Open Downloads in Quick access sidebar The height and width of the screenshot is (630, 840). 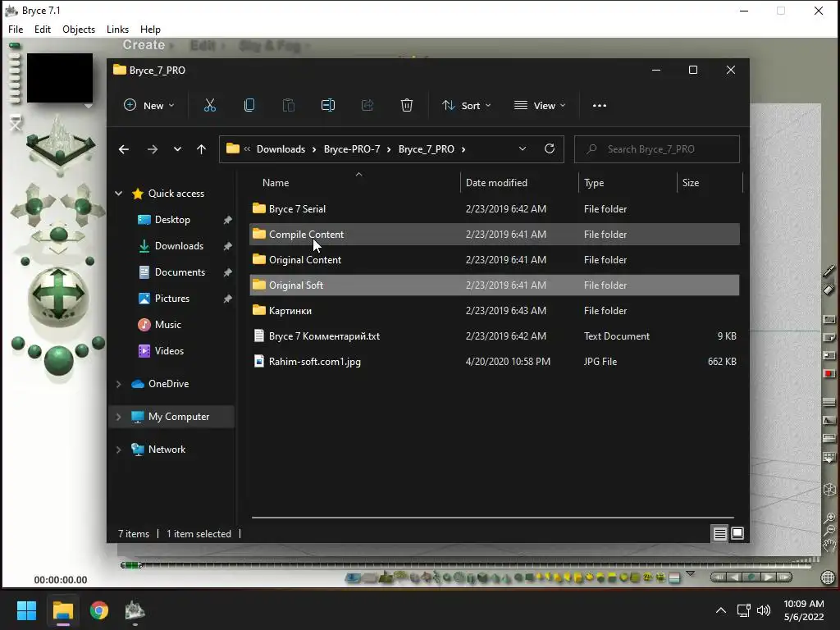point(179,246)
